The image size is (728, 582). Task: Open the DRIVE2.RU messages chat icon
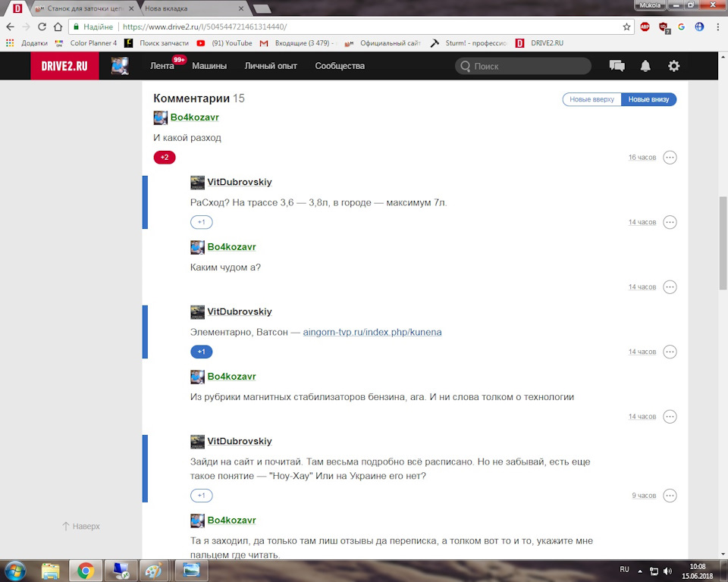click(617, 66)
